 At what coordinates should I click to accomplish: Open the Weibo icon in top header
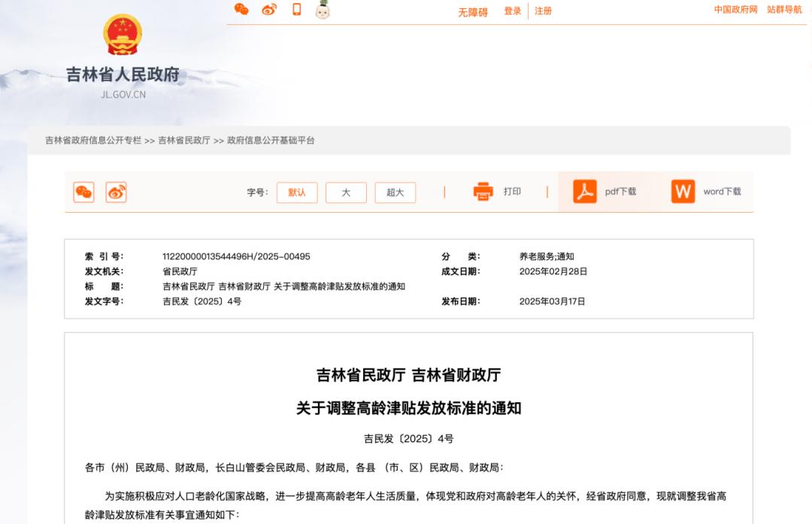point(269,10)
